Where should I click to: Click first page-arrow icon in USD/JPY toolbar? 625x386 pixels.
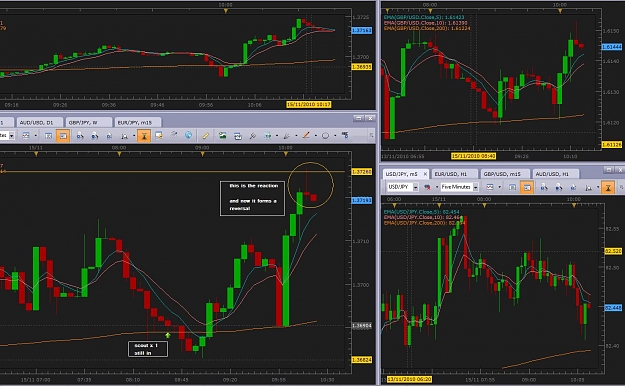tap(543, 187)
